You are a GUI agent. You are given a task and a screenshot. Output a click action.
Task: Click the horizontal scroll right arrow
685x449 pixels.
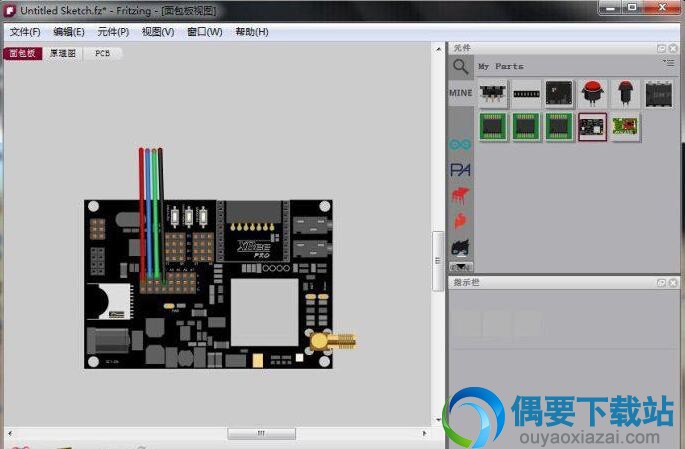pyautogui.click(x=424, y=433)
